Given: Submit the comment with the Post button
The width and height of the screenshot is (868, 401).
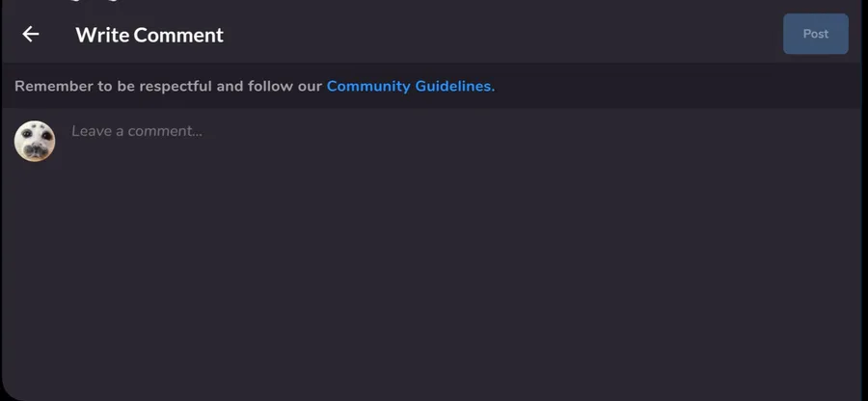Looking at the screenshot, I should point(815,34).
